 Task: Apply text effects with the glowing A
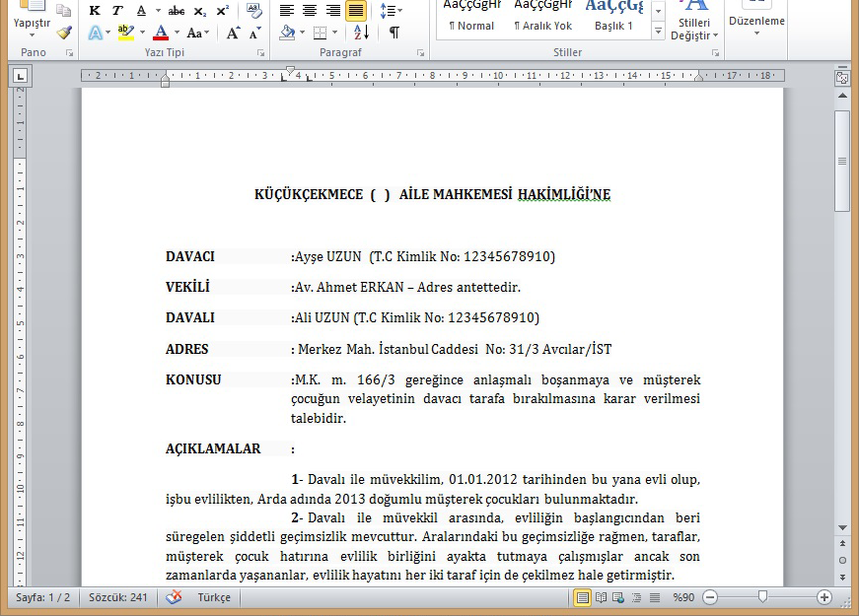[x=96, y=33]
